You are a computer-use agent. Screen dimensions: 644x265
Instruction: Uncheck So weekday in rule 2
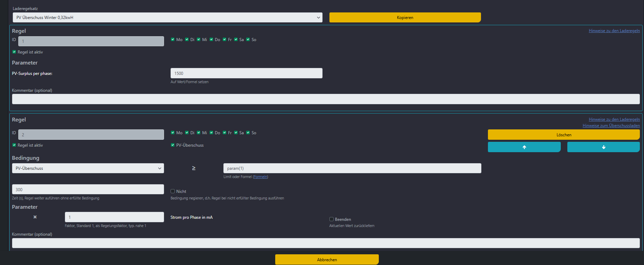248,133
